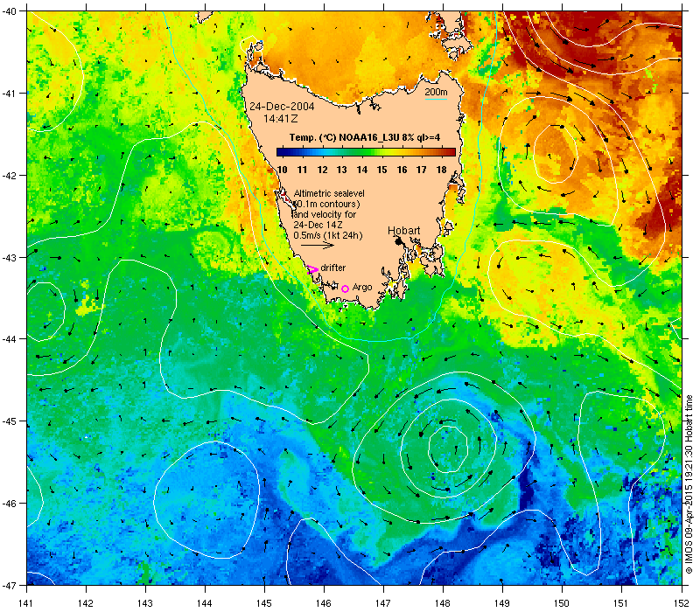700x612 pixels.
Task: Click the time label 14:41Z
Action: point(280,119)
